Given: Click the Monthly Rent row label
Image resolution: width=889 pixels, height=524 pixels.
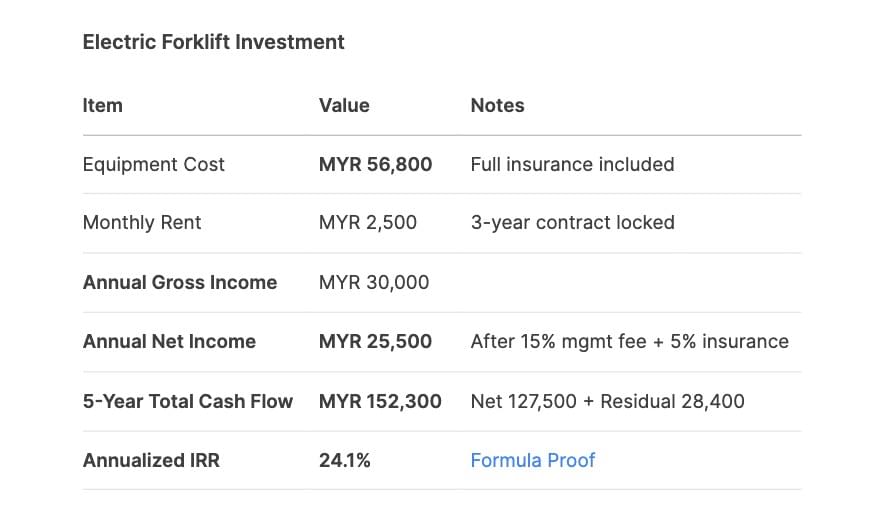Looking at the screenshot, I should tap(142, 222).
